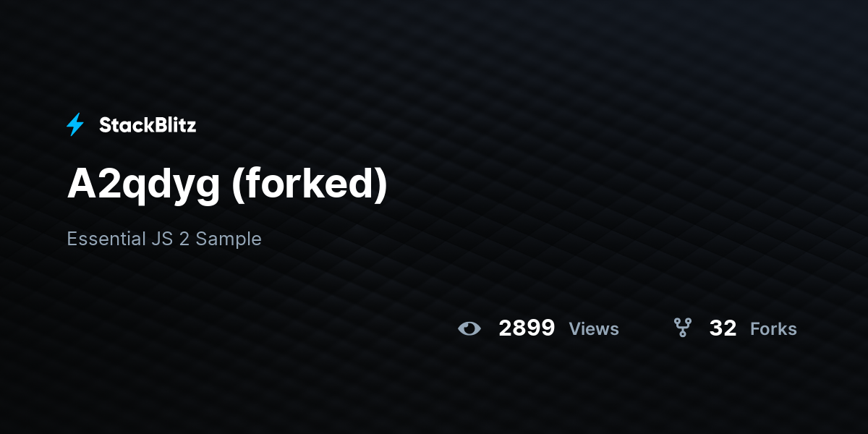
Task: Click the word Stack in the StackBlitz logo
Action: pyautogui.click(x=124, y=125)
